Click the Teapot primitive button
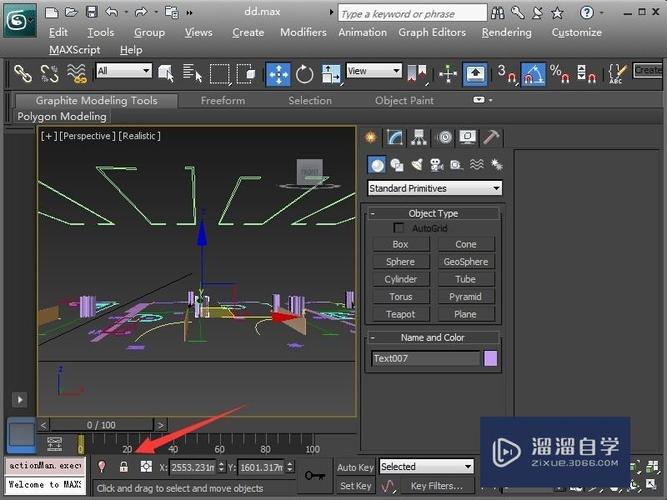Screen dimensions: 667x500 (400, 314)
